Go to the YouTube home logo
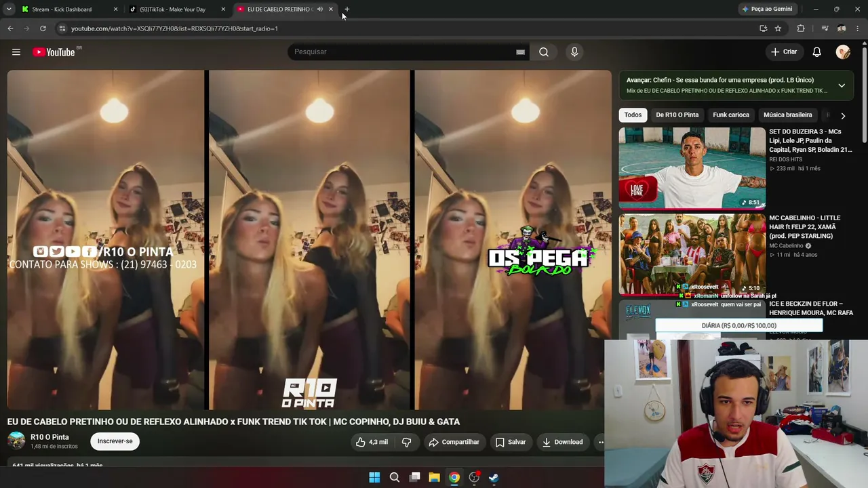This screenshot has height=488, width=868. (54, 52)
